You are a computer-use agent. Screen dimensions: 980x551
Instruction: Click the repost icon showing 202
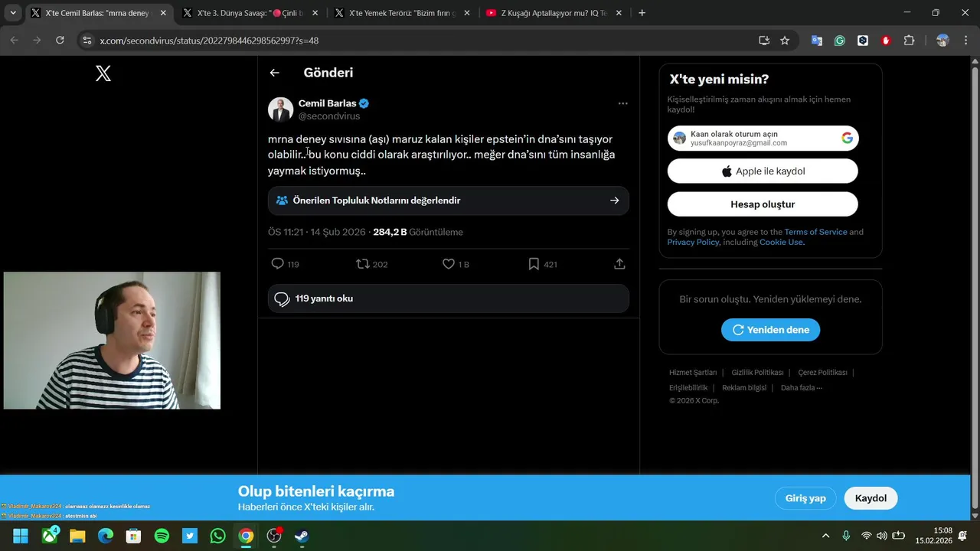(x=363, y=264)
